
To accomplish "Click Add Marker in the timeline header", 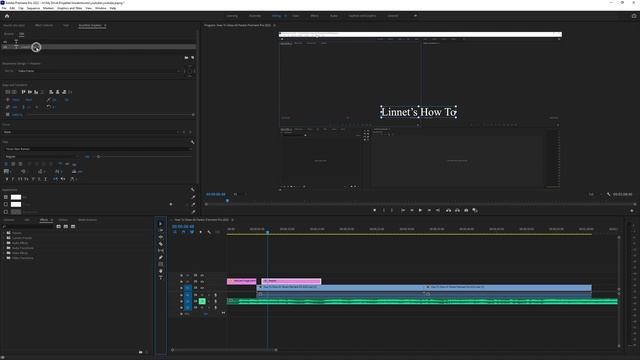I will pyautogui.click(x=200, y=232).
